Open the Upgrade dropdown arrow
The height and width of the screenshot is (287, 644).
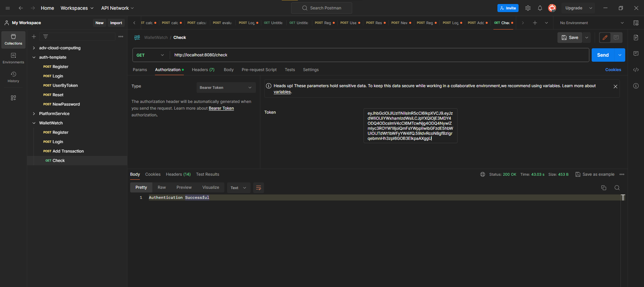(x=591, y=8)
